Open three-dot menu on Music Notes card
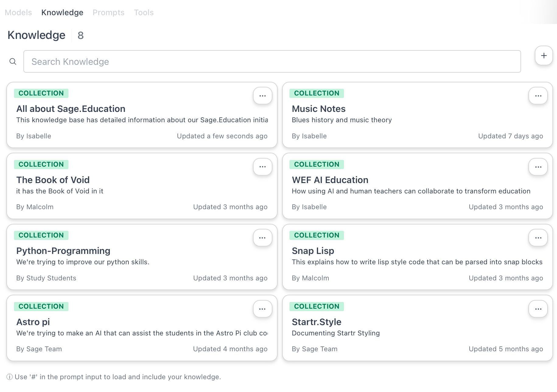Image resolution: width=557 pixels, height=392 pixels. pos(538,96)
